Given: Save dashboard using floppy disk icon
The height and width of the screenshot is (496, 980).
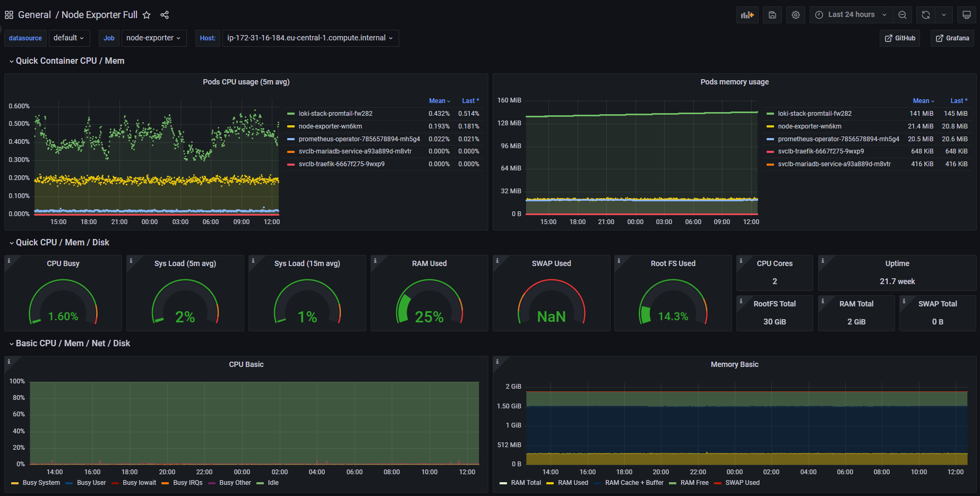Looking at the screenshot, I should 772,15.
